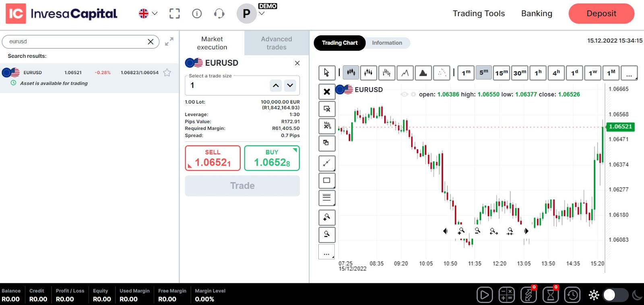Increase trade size with up arrow
The width and height of the screenshot is (644, 305).
click(276, 85)
